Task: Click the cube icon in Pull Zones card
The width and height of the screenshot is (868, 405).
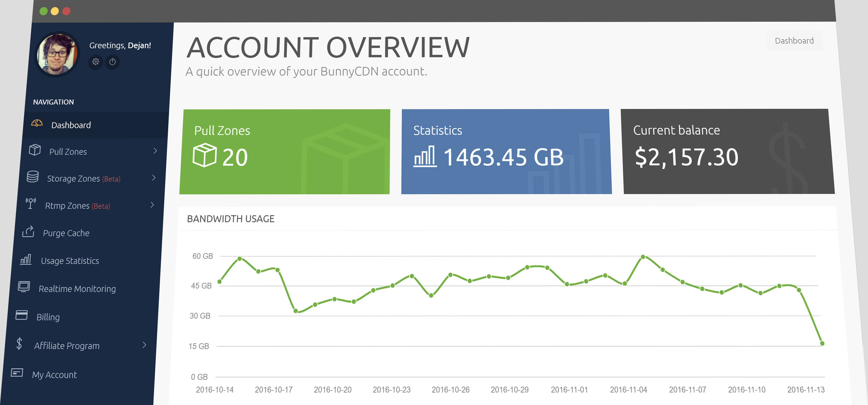Action: pos(205,155)
